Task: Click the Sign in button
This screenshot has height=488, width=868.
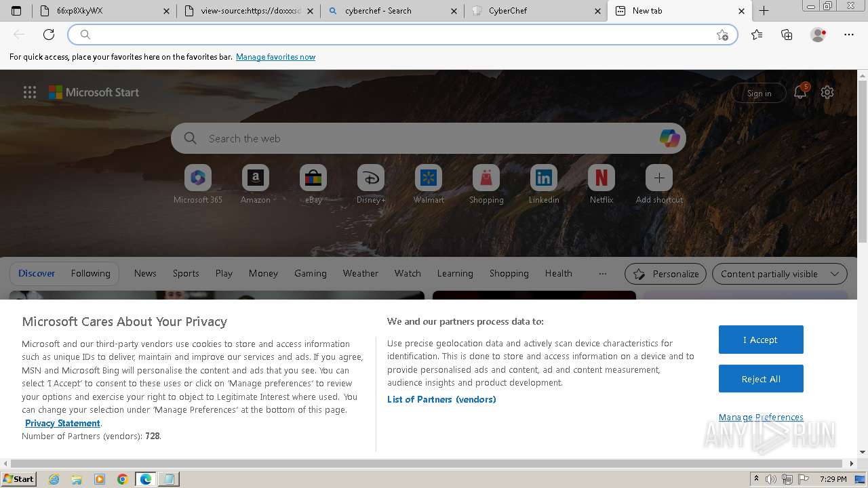Action: click(x=759, y=94)
